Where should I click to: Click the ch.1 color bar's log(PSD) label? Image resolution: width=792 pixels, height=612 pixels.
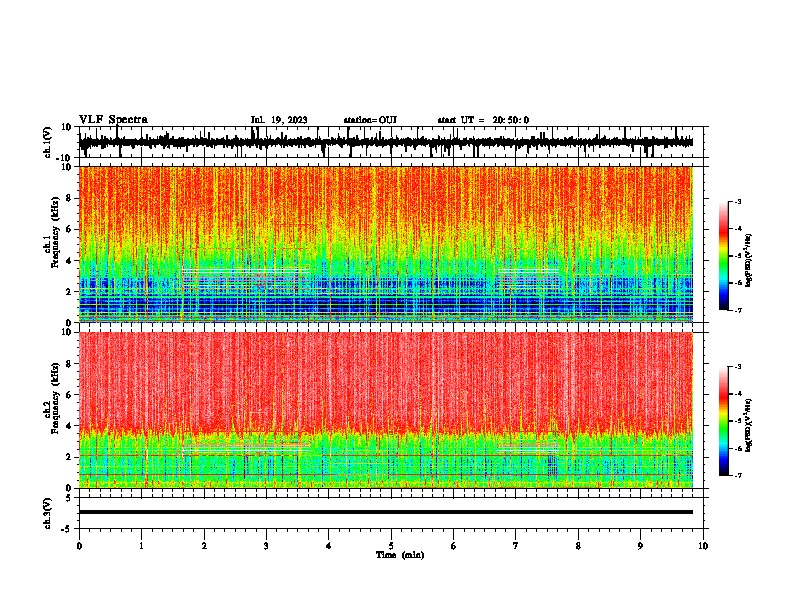749,260
